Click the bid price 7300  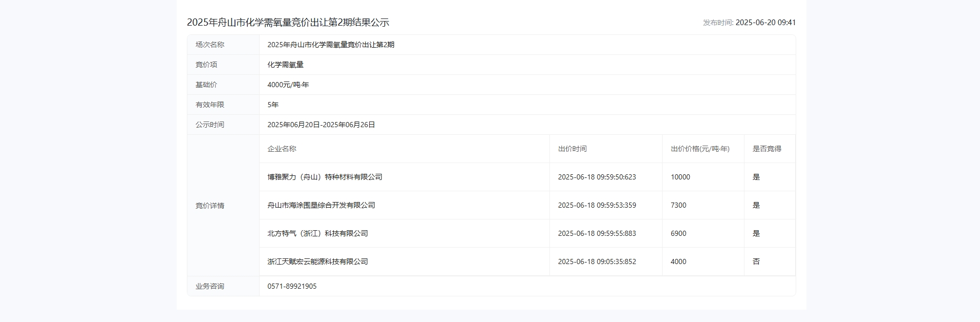click(x=678, y=205)
